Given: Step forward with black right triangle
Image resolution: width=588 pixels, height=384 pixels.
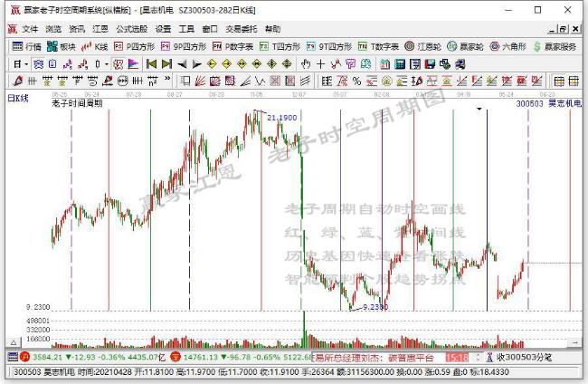Looking at the screenshot, I should 196,64.
